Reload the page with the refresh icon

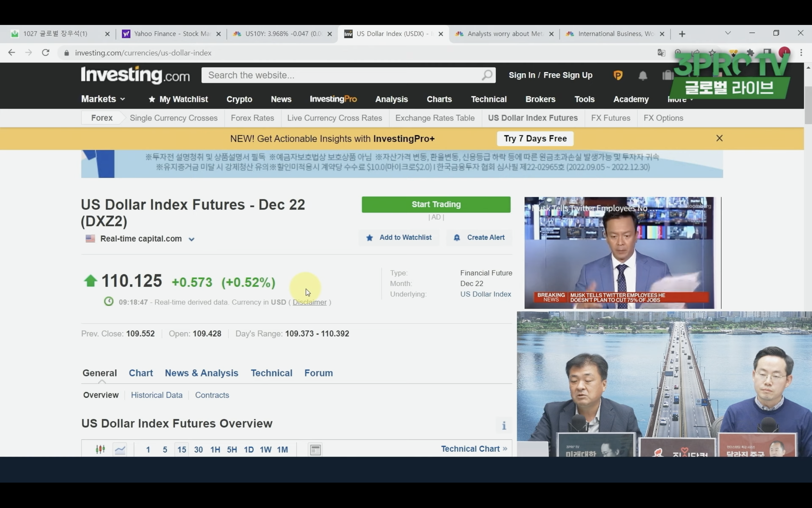tap(46, 53)
